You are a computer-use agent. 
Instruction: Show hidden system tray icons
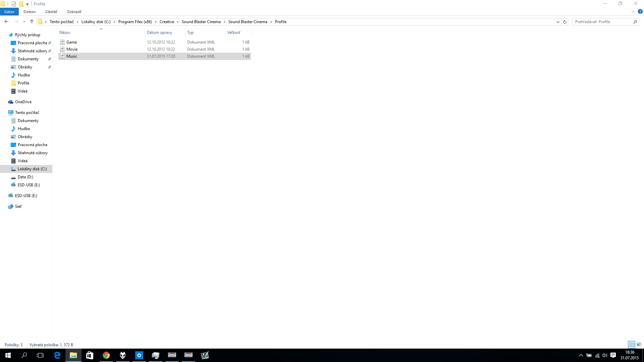[581, 355]
